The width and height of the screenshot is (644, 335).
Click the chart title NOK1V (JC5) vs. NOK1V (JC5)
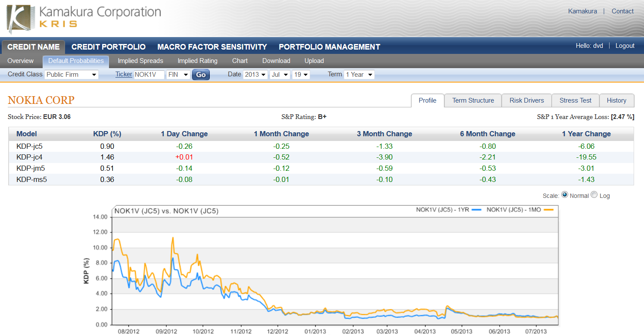click(166, 211)
